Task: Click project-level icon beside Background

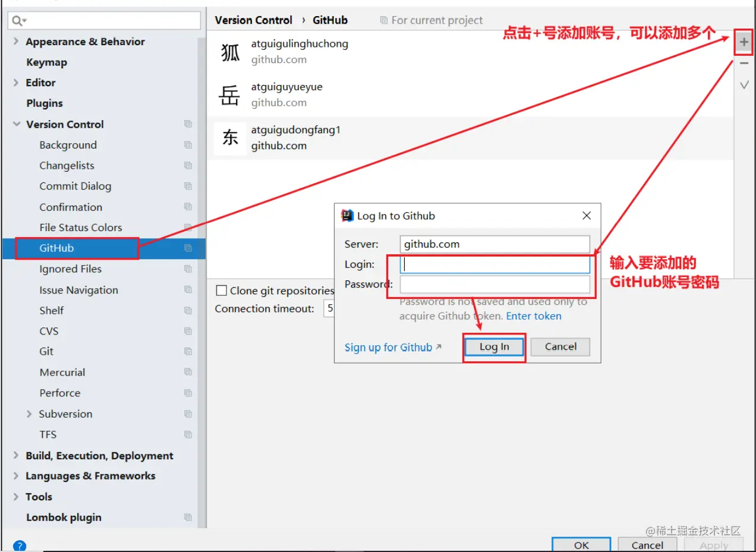Action: (188, 145)
